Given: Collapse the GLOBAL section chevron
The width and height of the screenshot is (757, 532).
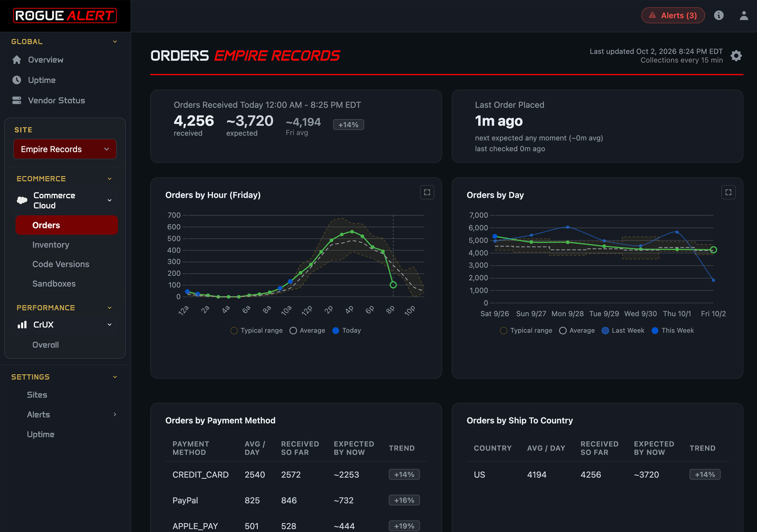Looking at the screenshot, I should pyautogui.click(x=115, y=42).
